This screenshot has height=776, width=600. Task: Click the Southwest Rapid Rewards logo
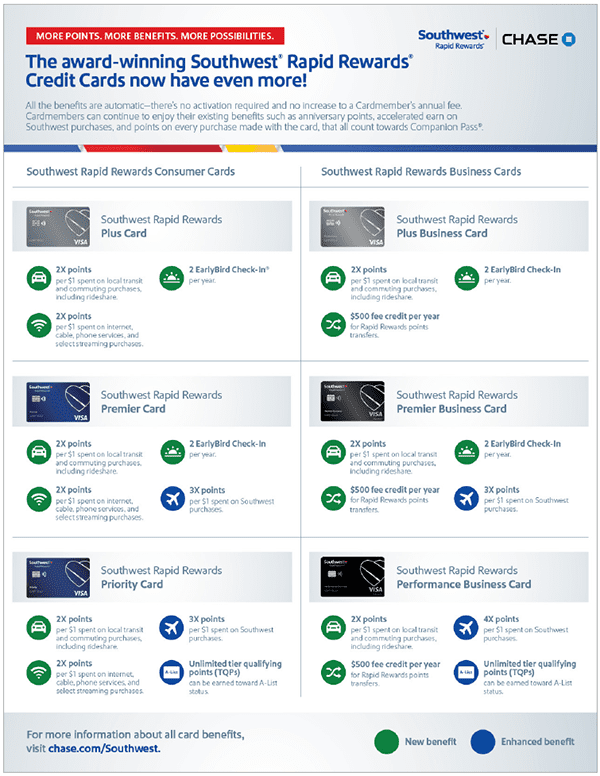coord(453,39)
